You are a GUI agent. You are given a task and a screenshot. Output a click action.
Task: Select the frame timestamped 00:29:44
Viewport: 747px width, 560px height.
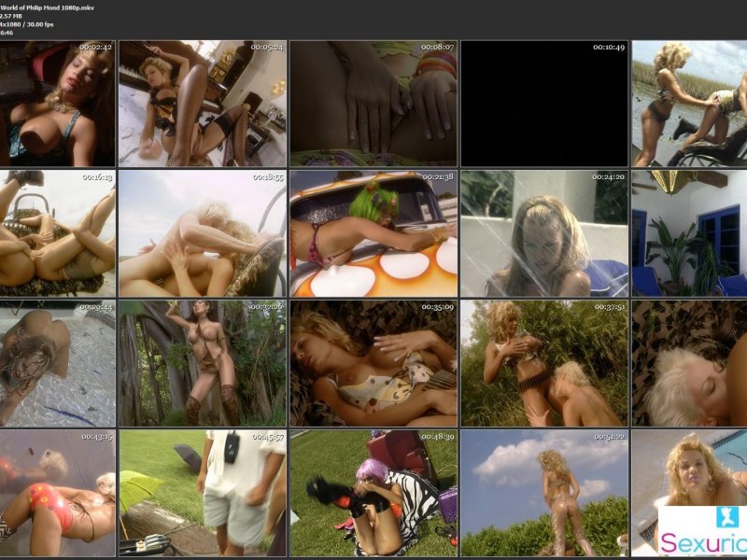click(x=57, y=363)
